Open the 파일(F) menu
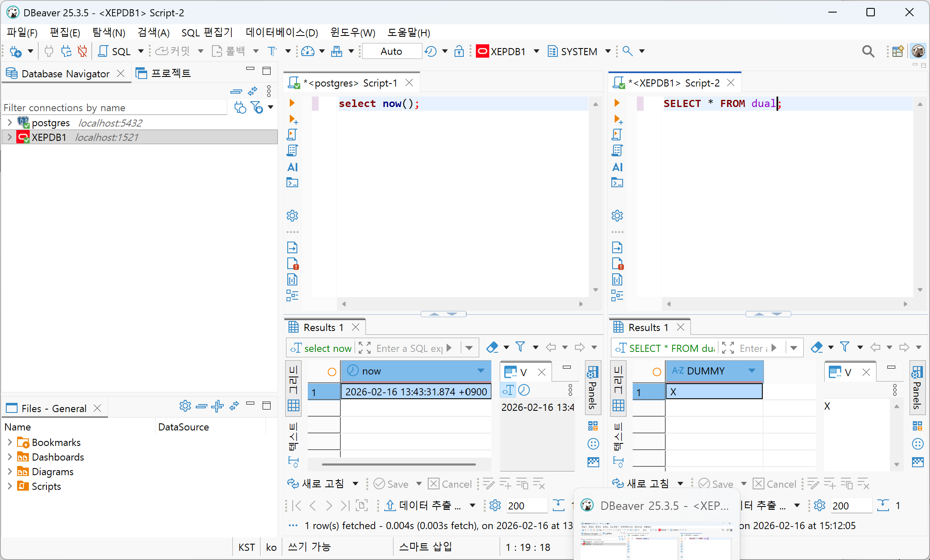This screenshot has height=560, width=930. click(22, 33)
